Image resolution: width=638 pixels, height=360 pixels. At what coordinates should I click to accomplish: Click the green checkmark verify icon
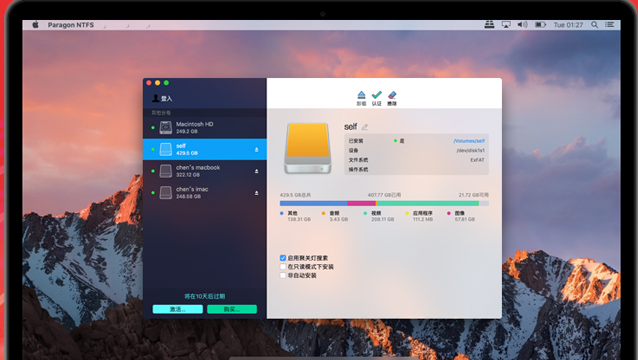coord(377,95)
